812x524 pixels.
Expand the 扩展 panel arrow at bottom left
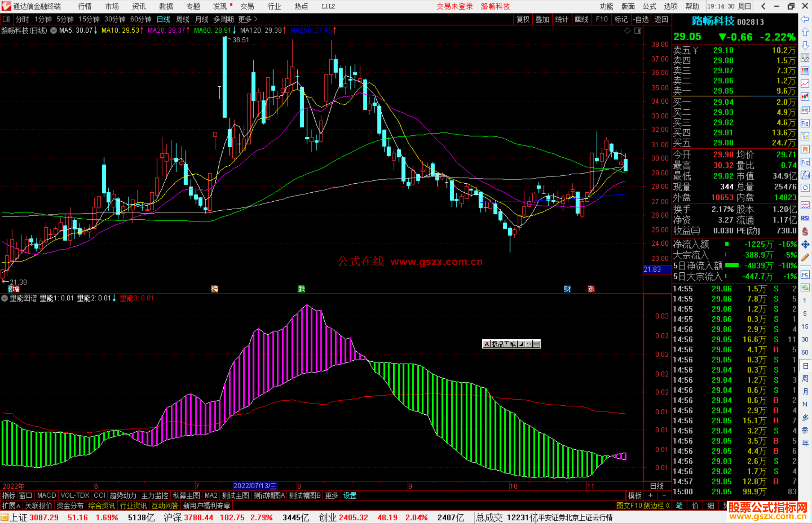[11, 506]
